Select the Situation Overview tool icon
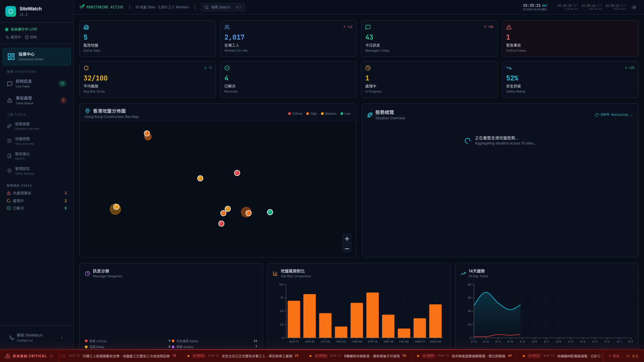The height and width of the screenshot is (362, 644). click(x=9, y=126)
